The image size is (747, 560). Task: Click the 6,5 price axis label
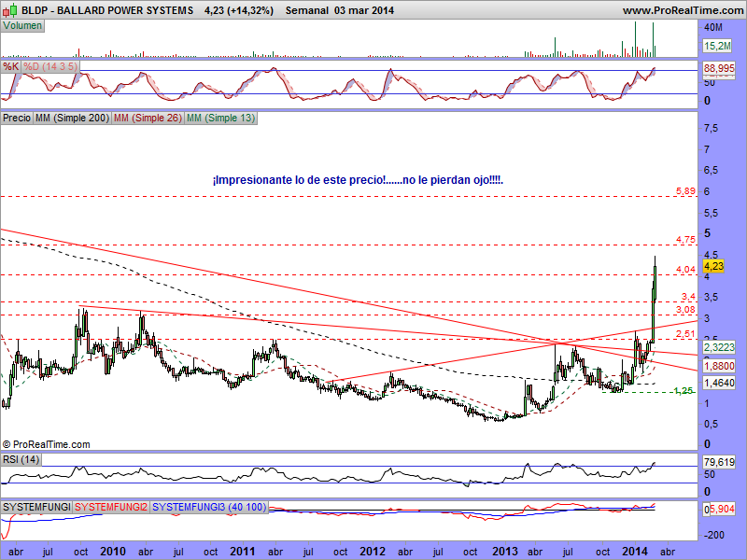(x=711, y=171)
